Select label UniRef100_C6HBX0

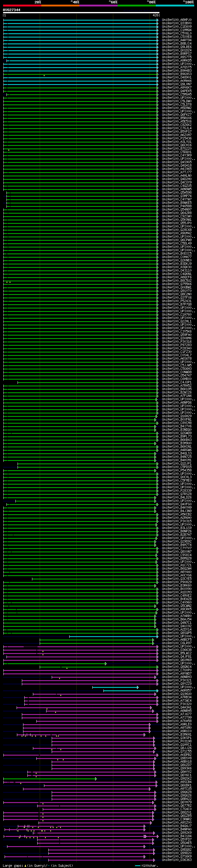[177, 379]
